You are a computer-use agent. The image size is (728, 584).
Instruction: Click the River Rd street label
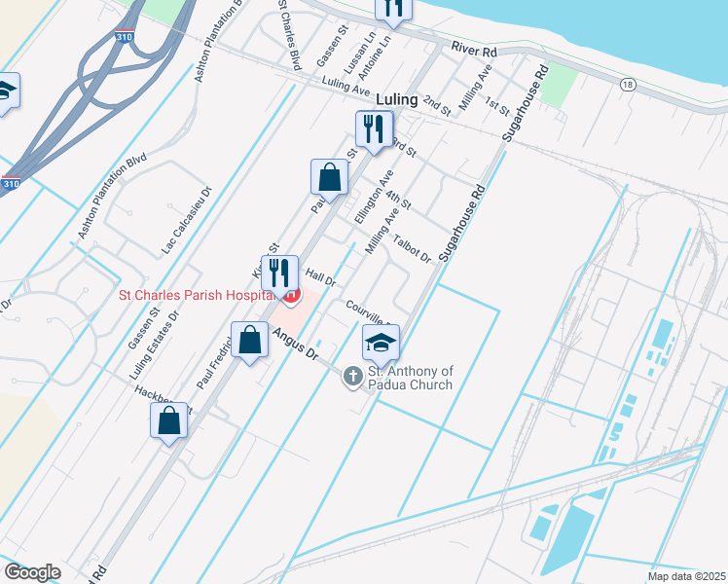point(474,50)
